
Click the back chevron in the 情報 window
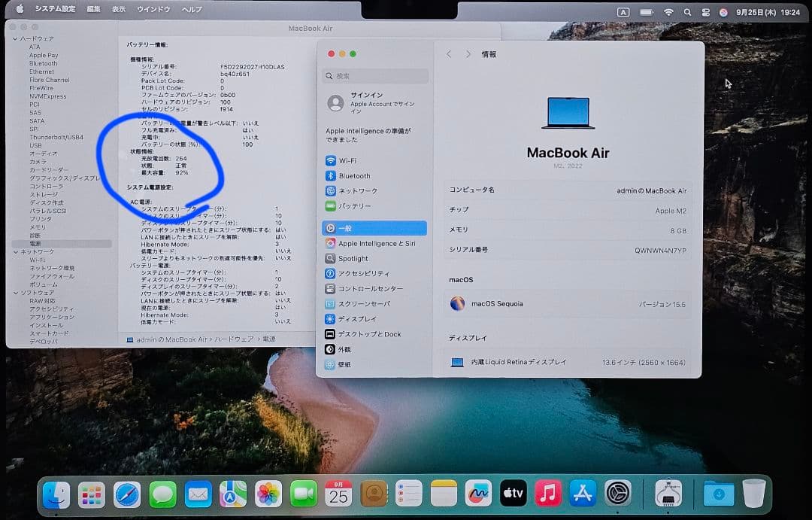[x=449, y=53]
